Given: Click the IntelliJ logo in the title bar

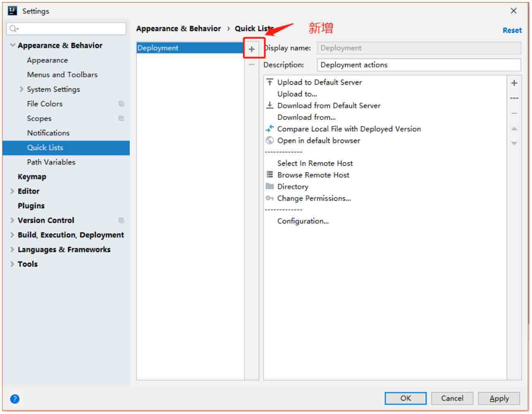Looking at the screenshot, I should pyautogui.click(x=12, y=11).
